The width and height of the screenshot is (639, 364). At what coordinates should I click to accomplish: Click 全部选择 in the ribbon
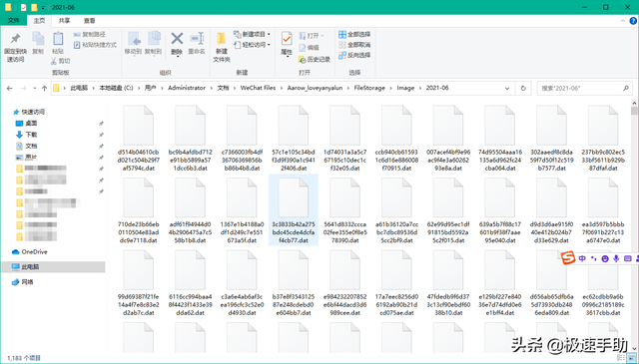click(x=354, y=34)
